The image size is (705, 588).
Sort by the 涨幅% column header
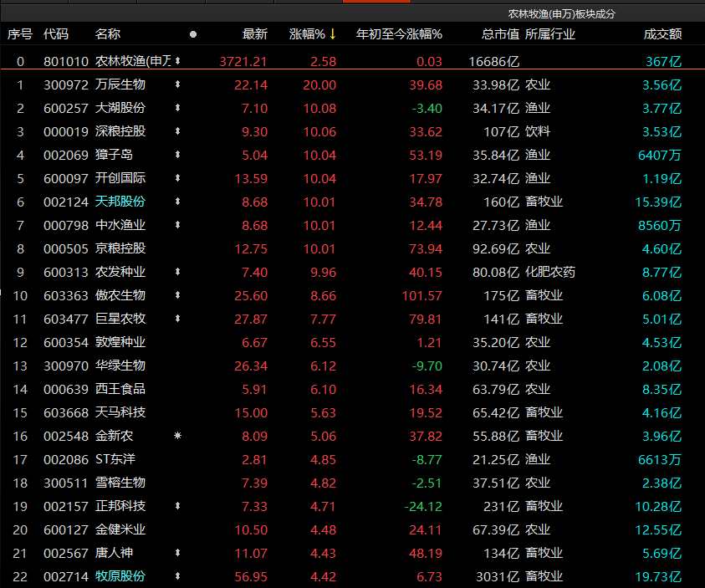(x=307, y=33)
